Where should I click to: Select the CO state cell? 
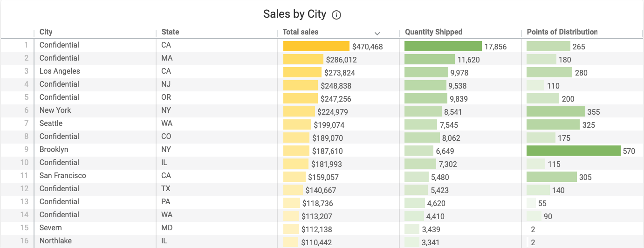(x=166, y=137)
